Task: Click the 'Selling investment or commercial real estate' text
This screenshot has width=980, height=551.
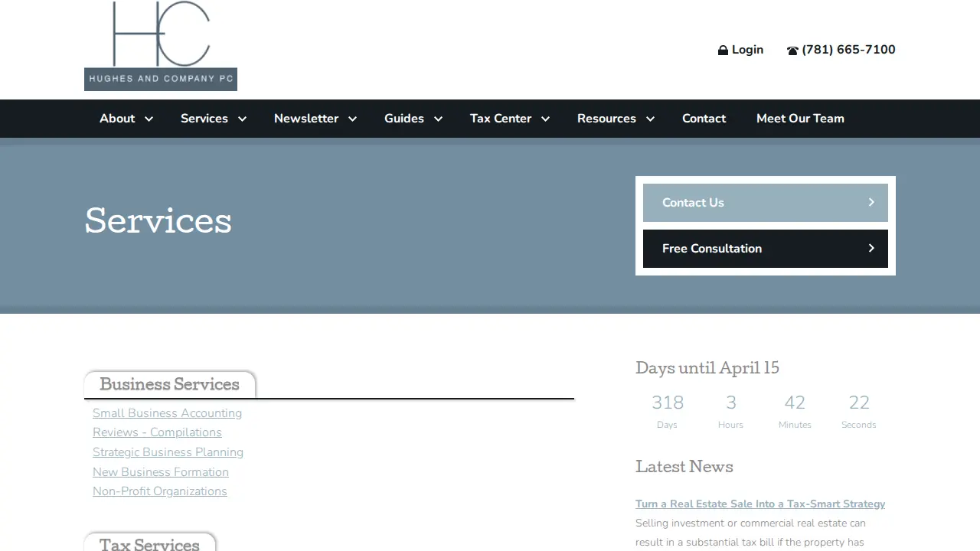Action: coord(750,523)
